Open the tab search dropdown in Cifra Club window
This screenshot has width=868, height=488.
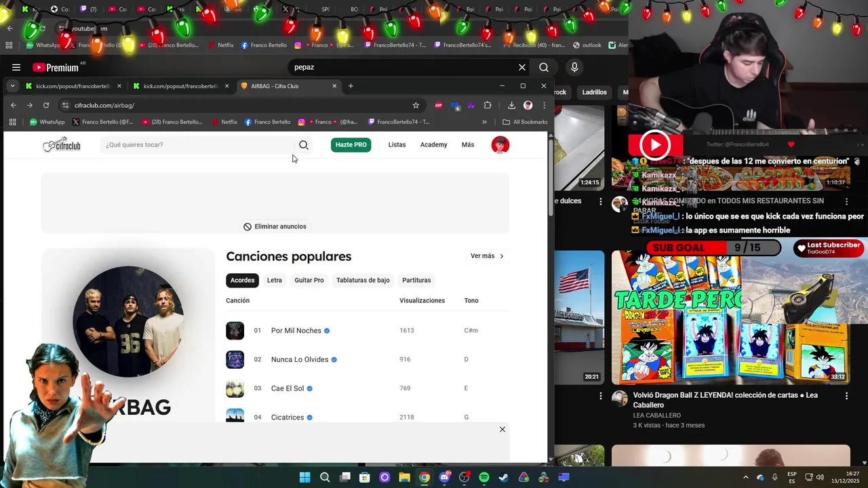pyautogui.click(x=12, y=86)
